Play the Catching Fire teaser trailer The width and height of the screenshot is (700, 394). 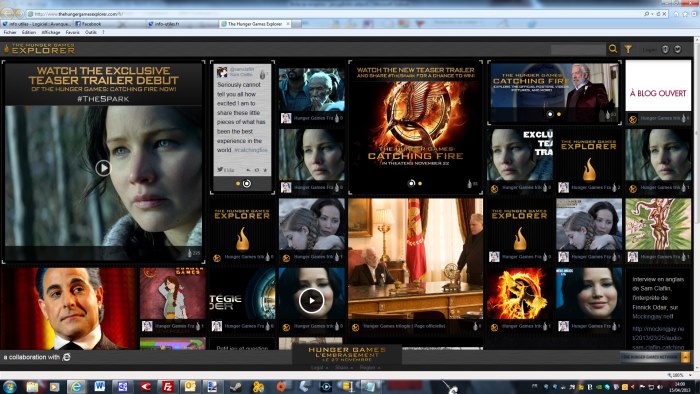103,168
